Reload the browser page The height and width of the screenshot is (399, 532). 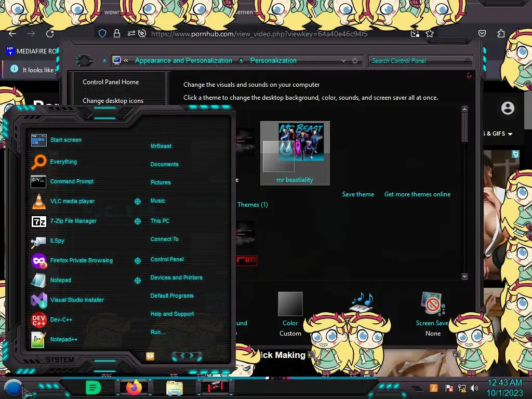pos(50,34)
